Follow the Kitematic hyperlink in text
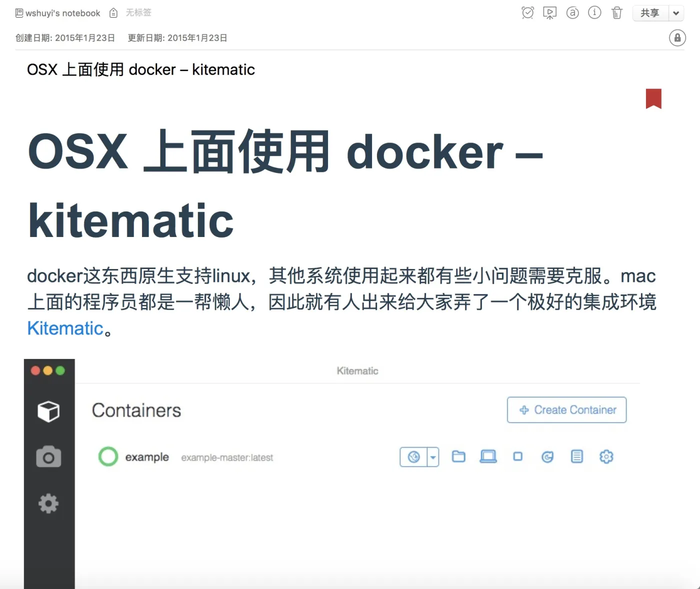The height and width of the screenshot is (589, 700). [65, 328]
